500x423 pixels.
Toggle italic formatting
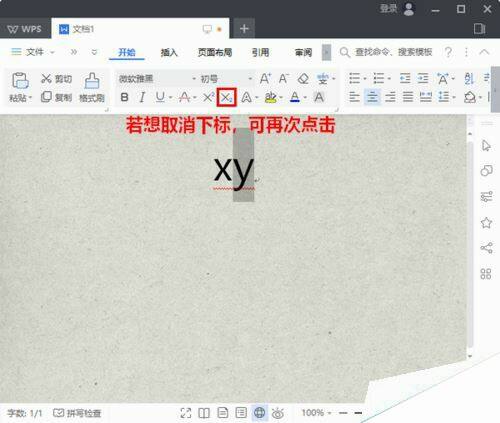click(x=142, y=97)
